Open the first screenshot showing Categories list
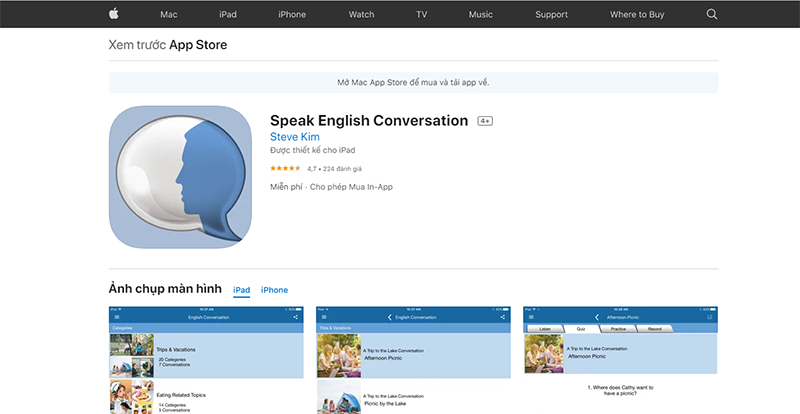The image size is (800, 414). [206, 360]
